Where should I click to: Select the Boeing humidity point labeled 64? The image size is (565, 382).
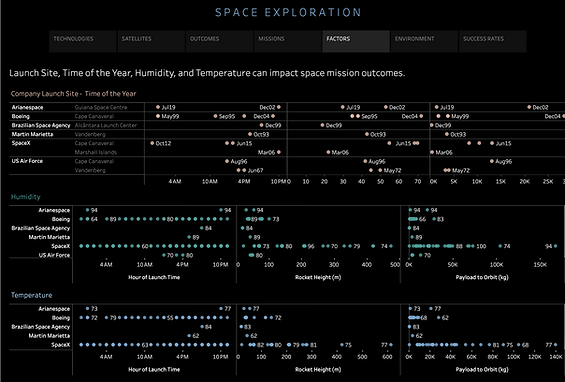pyautogui.click(x=88, y=219)
